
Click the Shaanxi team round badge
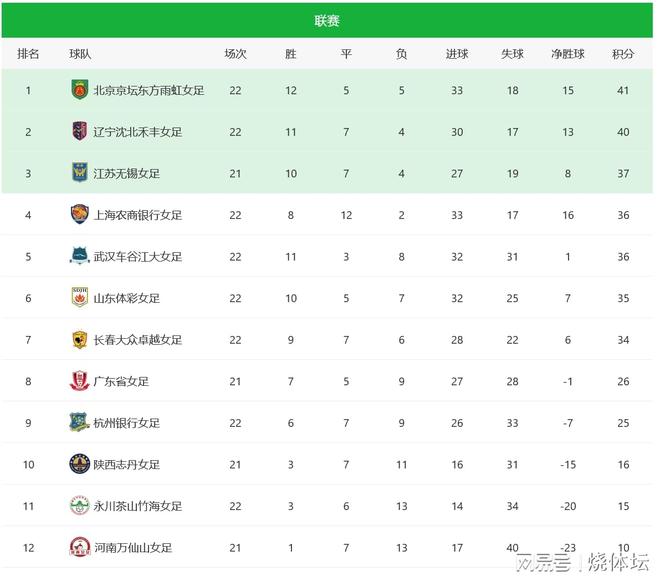pos(79,464)
